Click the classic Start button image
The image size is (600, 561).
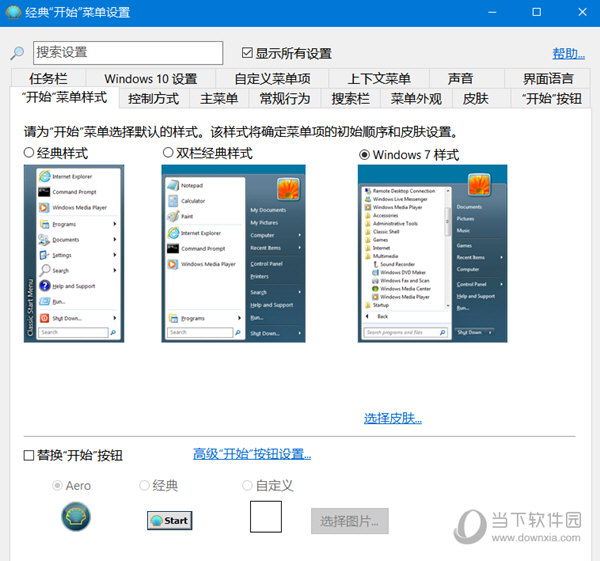point(170,520)
